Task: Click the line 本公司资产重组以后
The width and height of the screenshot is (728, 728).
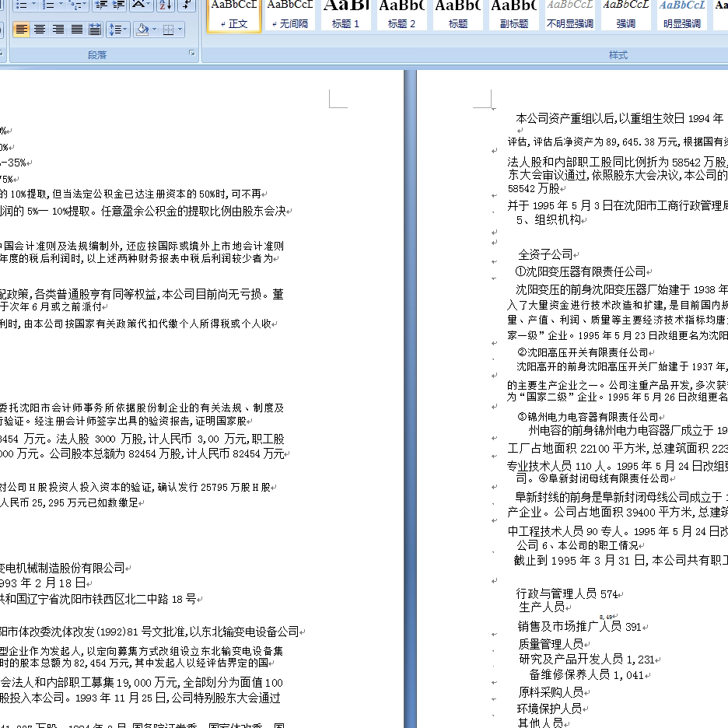Action: tap(619, 118)
